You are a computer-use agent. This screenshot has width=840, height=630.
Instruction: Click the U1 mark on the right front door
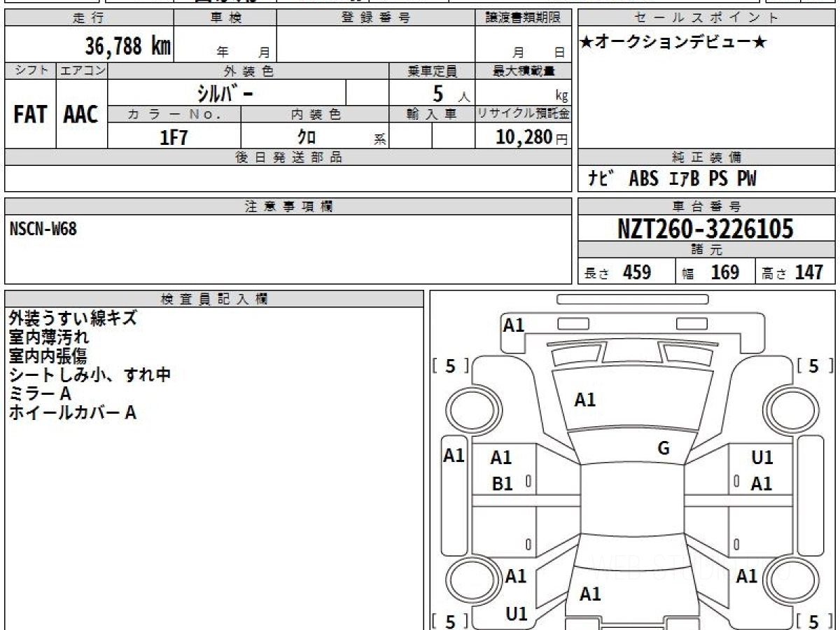[x=762, y=458]
